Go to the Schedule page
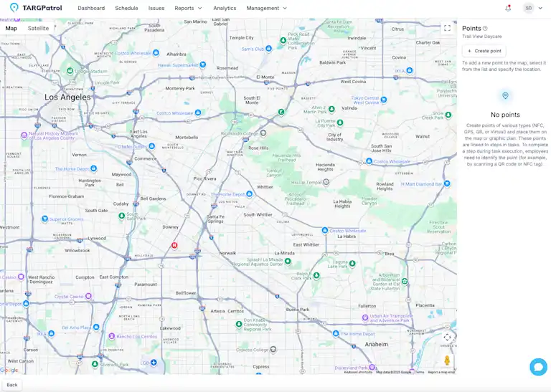The width and height of the screenshot is (551, 392). [x=126, y=8]
